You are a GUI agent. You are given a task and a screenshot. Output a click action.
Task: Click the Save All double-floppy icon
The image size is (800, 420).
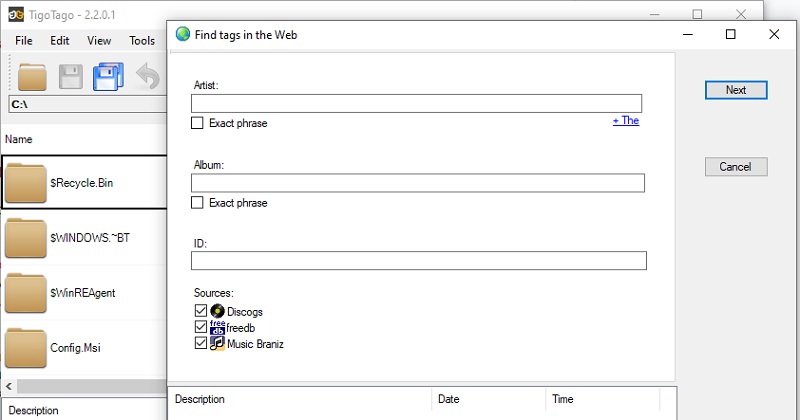pyautogui.click(x=107, y=76)
